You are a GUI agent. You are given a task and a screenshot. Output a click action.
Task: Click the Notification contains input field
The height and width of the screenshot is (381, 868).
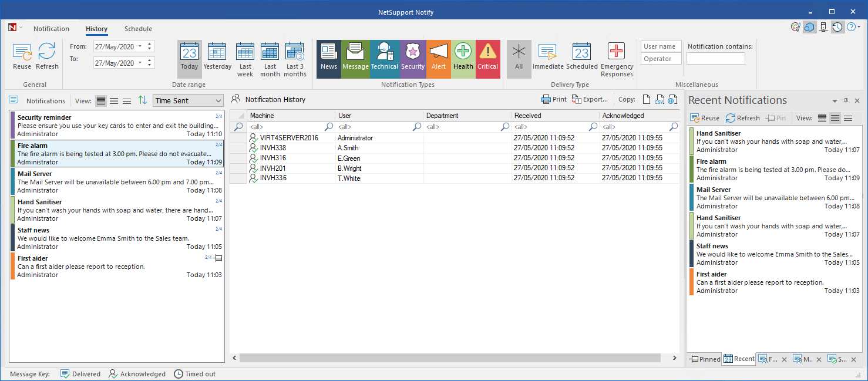715,58
